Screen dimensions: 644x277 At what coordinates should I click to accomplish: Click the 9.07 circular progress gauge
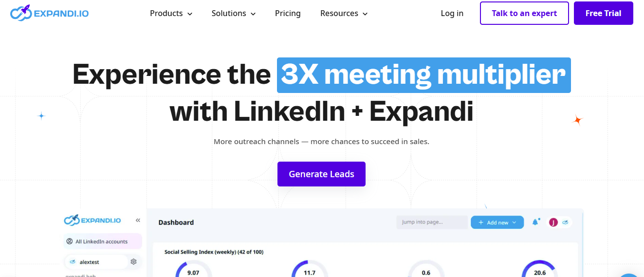click(x=193, y=270)
